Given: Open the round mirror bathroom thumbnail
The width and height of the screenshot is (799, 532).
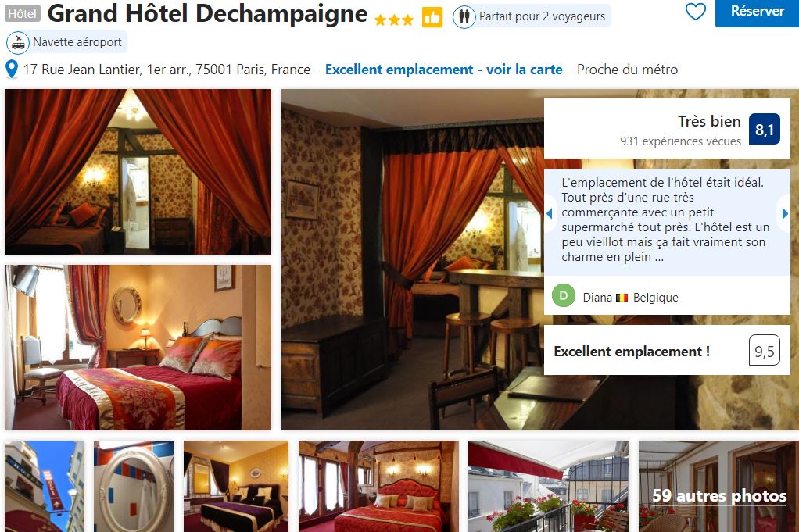Looking at the screenshot, I should coord(134,486).
